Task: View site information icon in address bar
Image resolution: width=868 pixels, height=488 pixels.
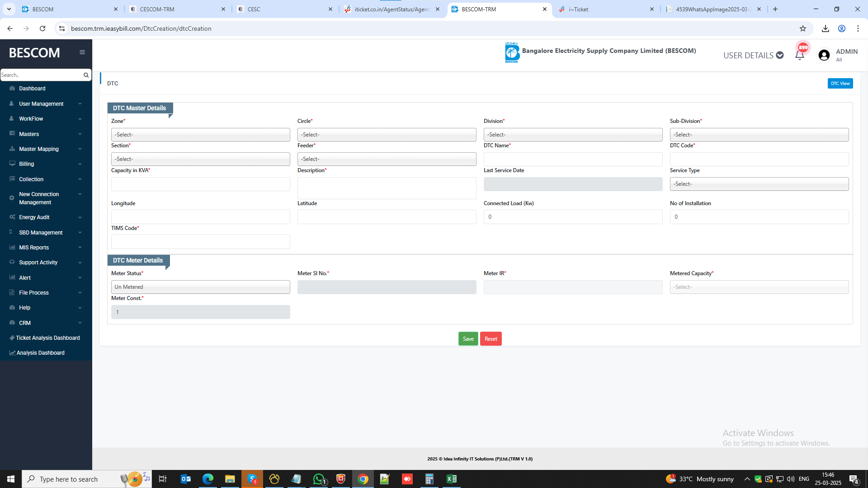Action: (x=62, y=28)
